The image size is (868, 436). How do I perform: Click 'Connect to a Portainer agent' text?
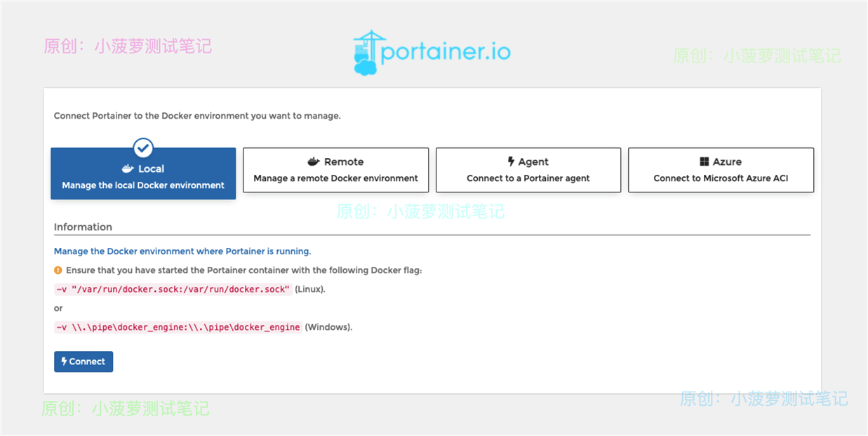(528, 178)
